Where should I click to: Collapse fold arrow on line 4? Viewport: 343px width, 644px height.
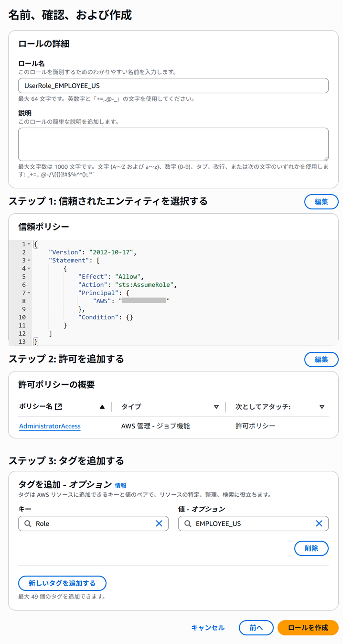pos(29,269)
